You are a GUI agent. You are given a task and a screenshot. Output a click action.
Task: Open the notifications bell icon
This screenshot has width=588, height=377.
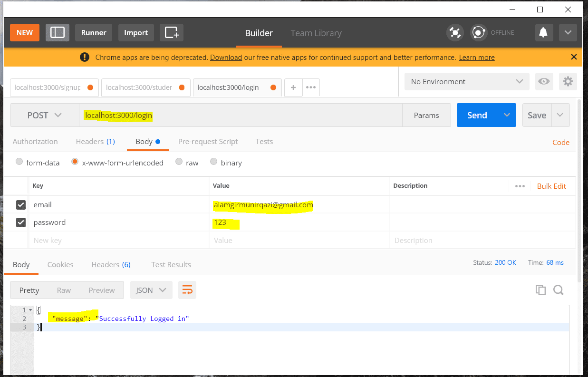(543, 32)
